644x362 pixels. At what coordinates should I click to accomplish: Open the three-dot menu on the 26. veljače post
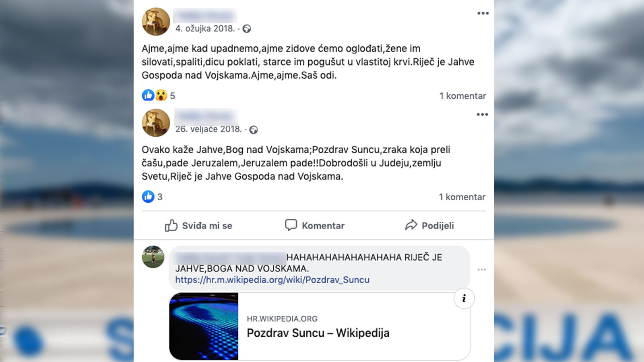click(x=482, y=115)
